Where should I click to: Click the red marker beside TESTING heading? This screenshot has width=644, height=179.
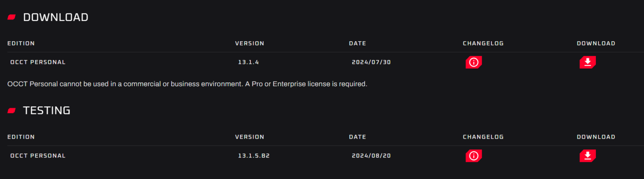(12, 111)
